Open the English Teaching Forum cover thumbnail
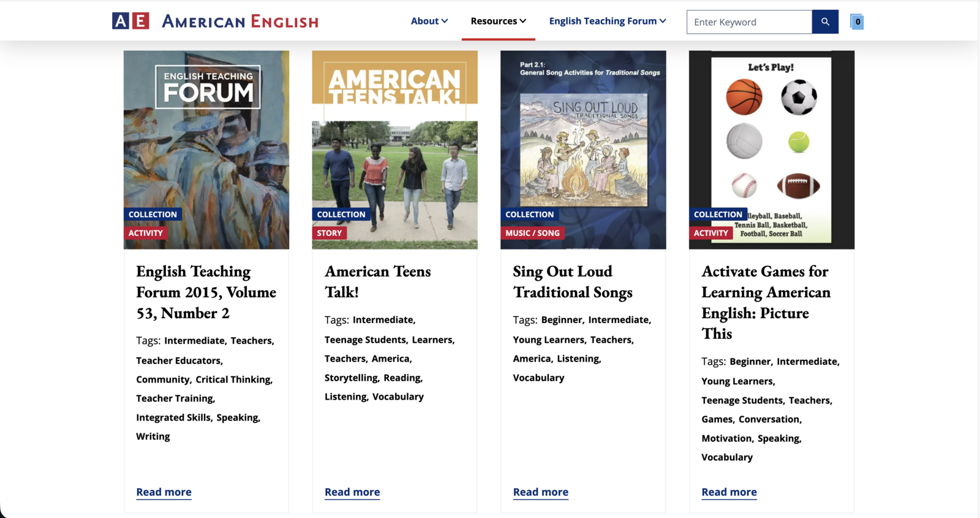Image resolution: width=980 pixels, height=518 pixels. [x=206, y=150]
